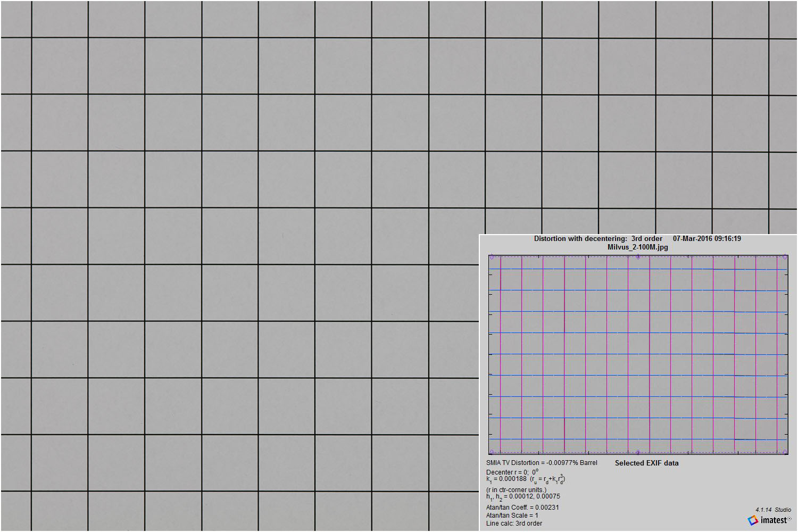Screen dimensions: 798x532
Task: Click the 'Line calc: 3rd order' text
Action: coord(514,523)
